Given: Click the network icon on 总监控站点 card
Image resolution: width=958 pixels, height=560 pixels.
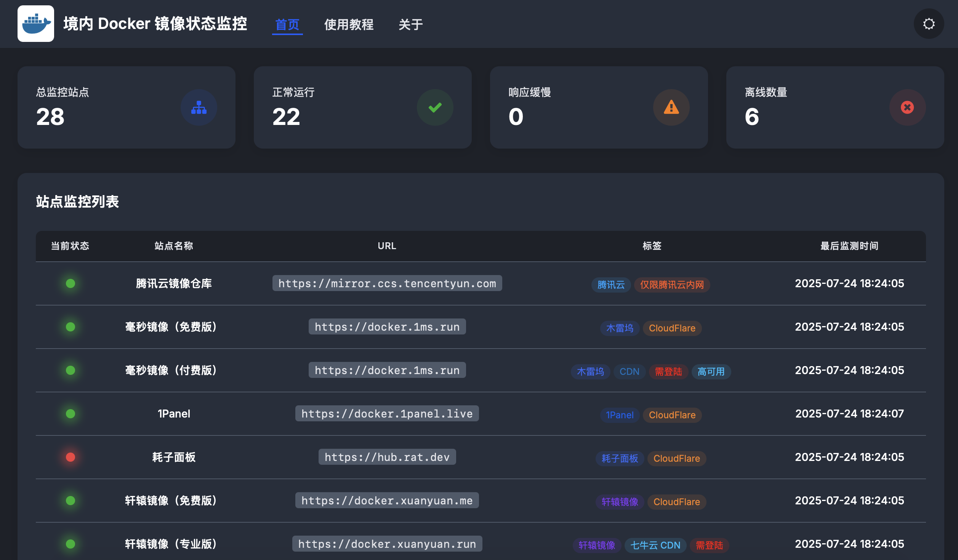Looking at the screenshot, I should (199, 107).
